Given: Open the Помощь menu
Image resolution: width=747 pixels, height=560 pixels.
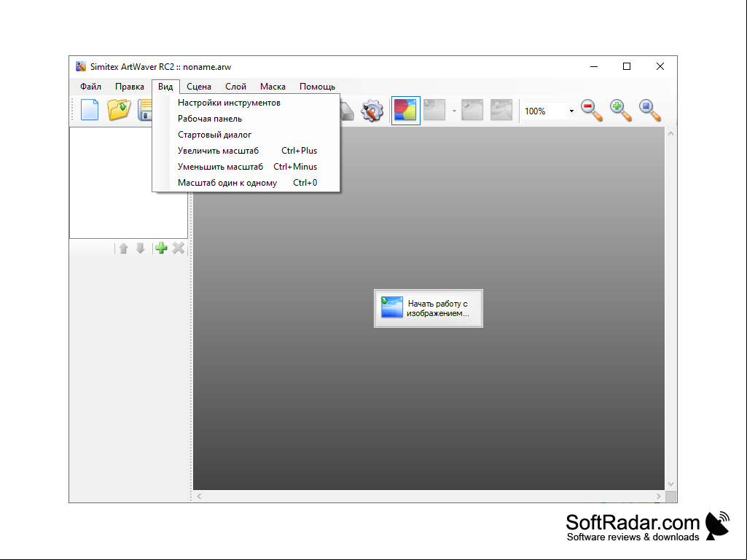Looking at the screenshot, I should click(x=317, y=87).
